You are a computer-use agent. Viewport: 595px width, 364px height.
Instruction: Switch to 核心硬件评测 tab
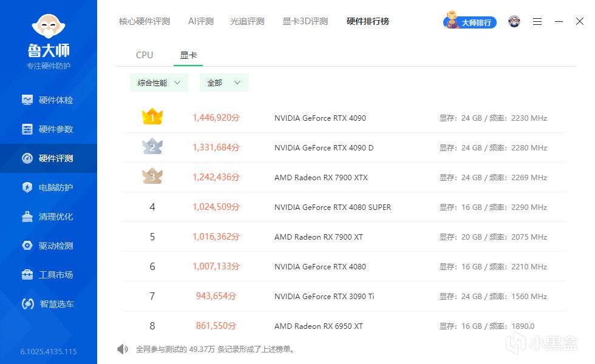coord(144,21)
